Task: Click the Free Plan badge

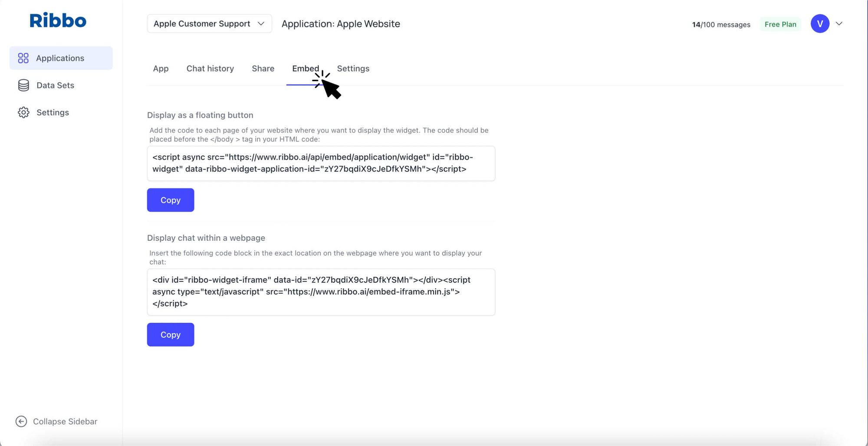Action: (x=780, y=24)
